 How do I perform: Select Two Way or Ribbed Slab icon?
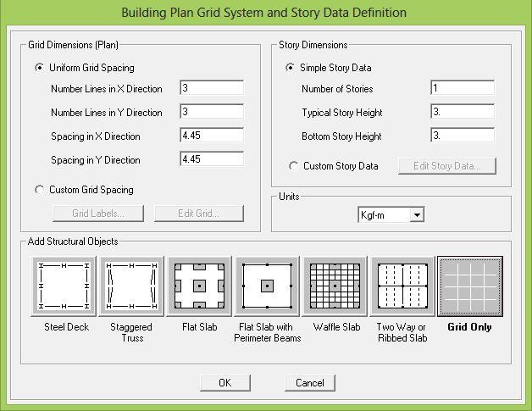402,286
